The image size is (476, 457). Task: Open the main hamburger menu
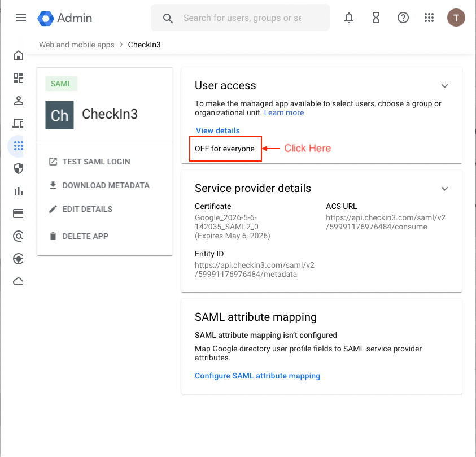[x=21, y=18]
